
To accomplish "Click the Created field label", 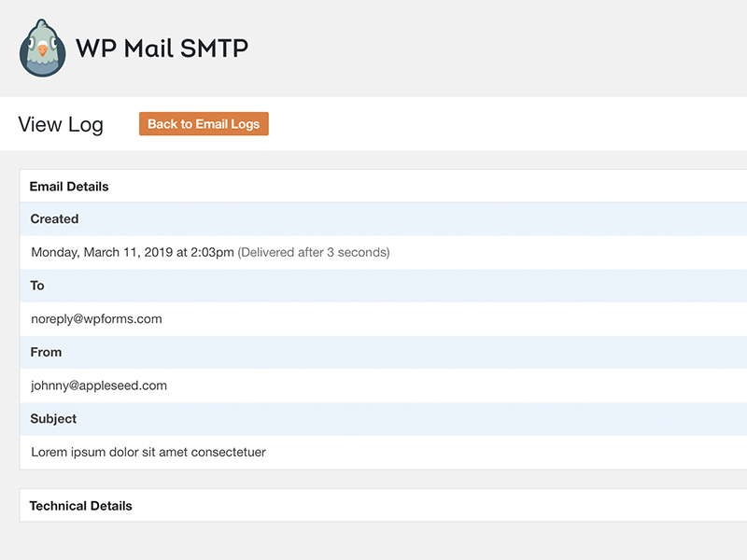I will [x=54, y=219].
